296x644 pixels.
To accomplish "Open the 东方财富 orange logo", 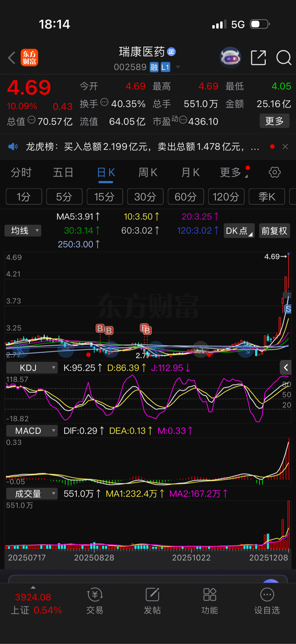I will click(x=29, y=58).
